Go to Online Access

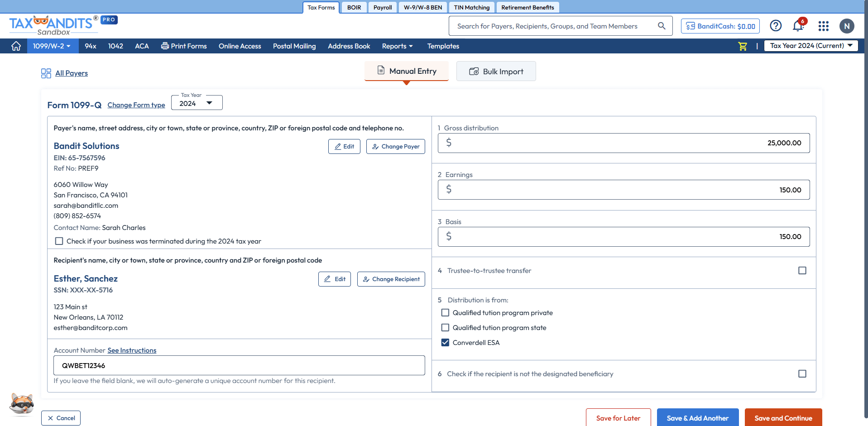[x=240, y=46]
